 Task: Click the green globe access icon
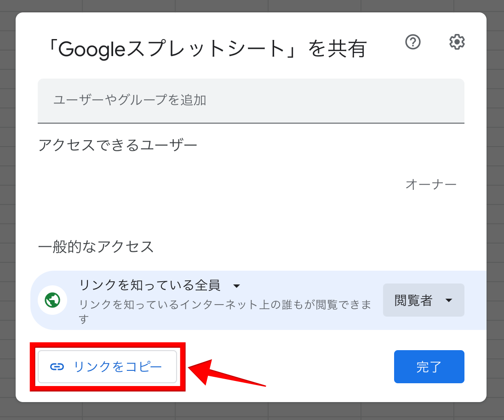(x=52, y=300)
